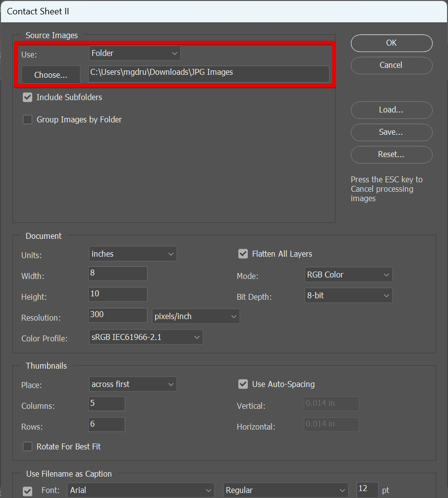Click the OK button
The height and width of the screenshot is (498, 448).
pyautogui.click(x=391, y=43)
